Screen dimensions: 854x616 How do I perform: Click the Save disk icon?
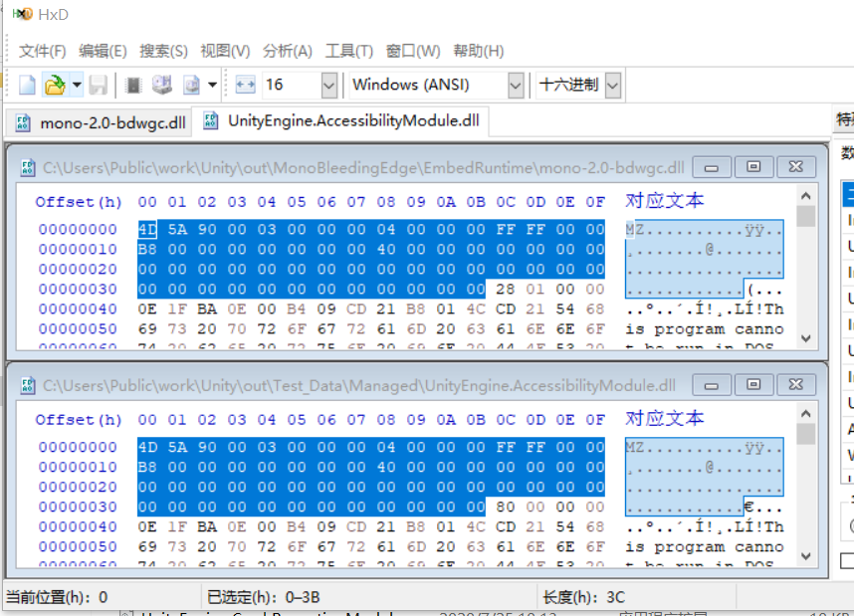point(99,86)
